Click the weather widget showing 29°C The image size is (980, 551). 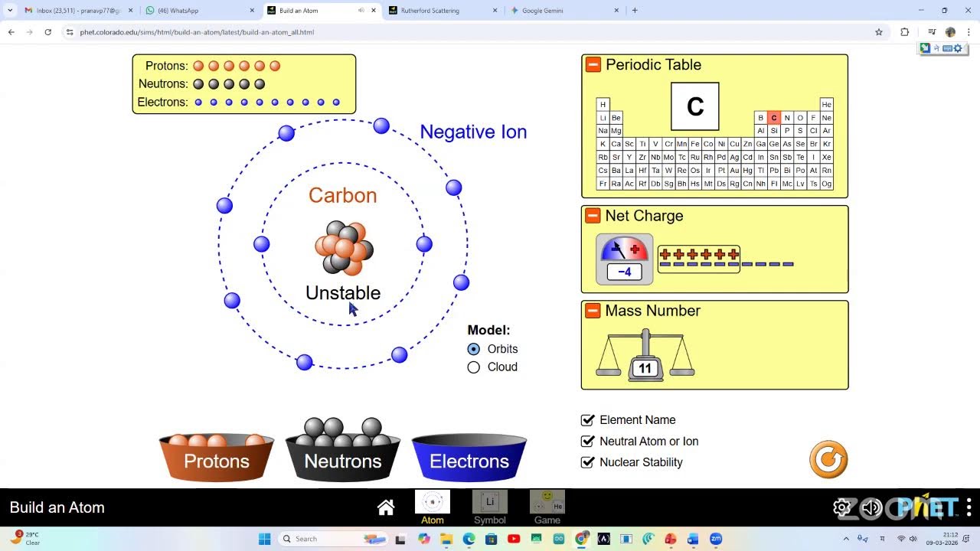point(25,539)
